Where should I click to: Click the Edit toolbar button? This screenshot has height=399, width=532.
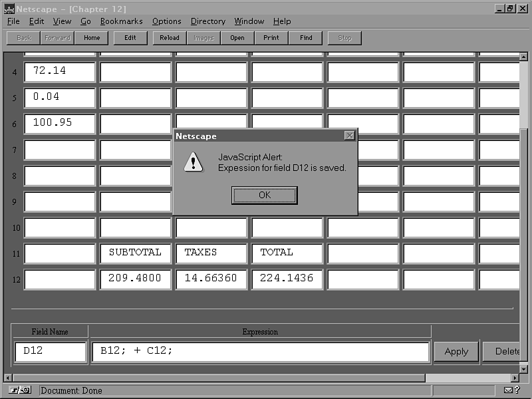tap(130, 38)
